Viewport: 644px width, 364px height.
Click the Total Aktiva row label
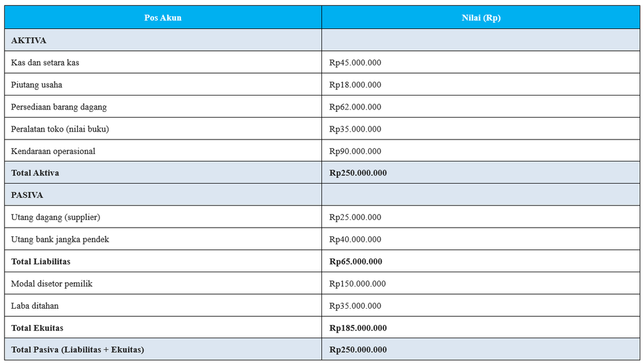[35, 173]
